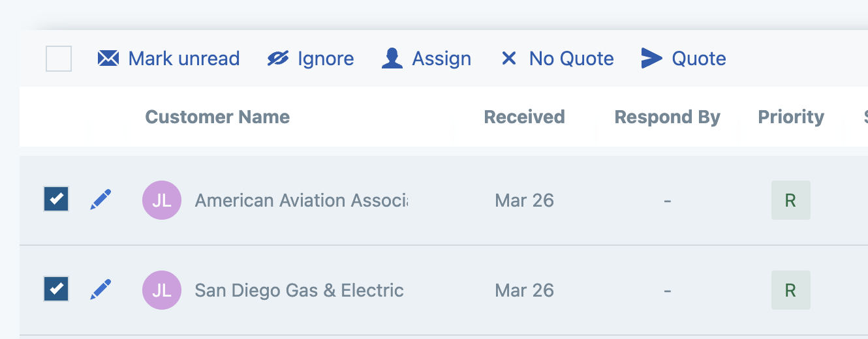Click the Ignore crossed-eye icon
The width and height of the screenshot is (868, 339).
pyautogui.click(x=278, y=59)
